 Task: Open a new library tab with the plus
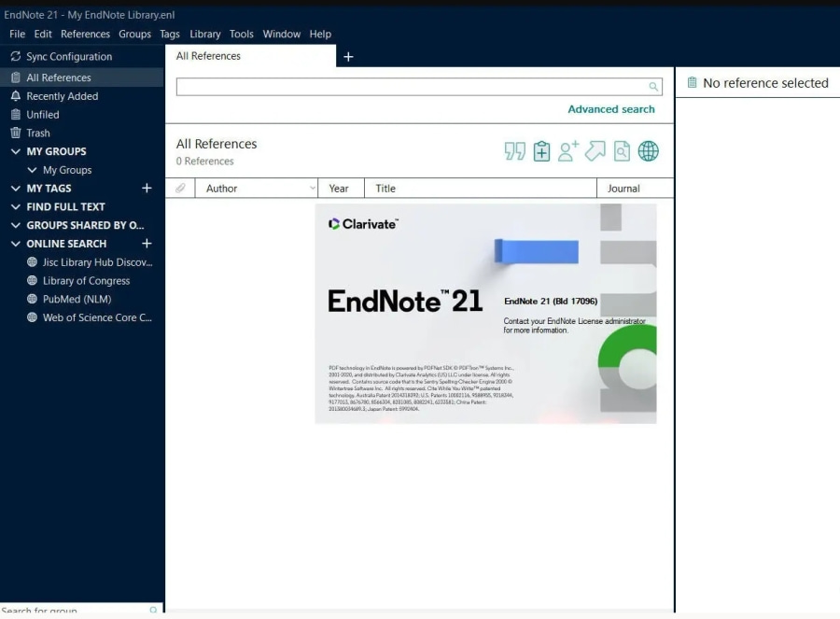(x=349, y=55)
